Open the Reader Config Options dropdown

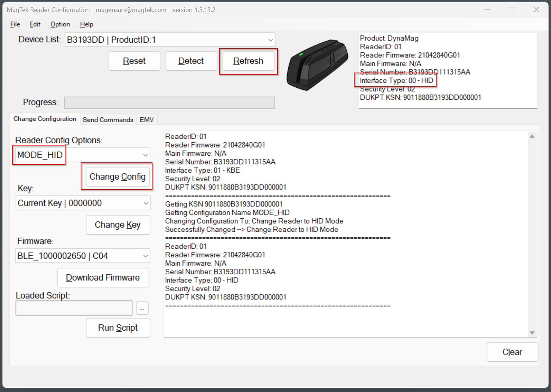(145, 155)
